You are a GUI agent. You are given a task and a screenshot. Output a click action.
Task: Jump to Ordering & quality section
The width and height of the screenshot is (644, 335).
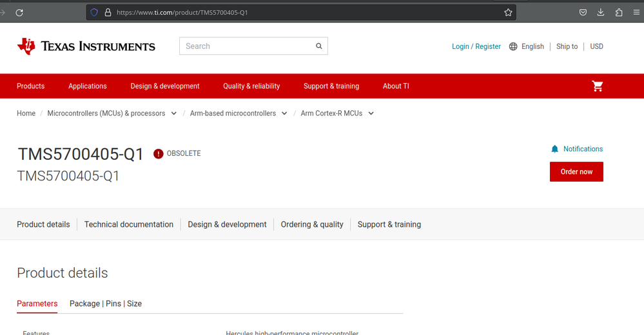point(312,225)
